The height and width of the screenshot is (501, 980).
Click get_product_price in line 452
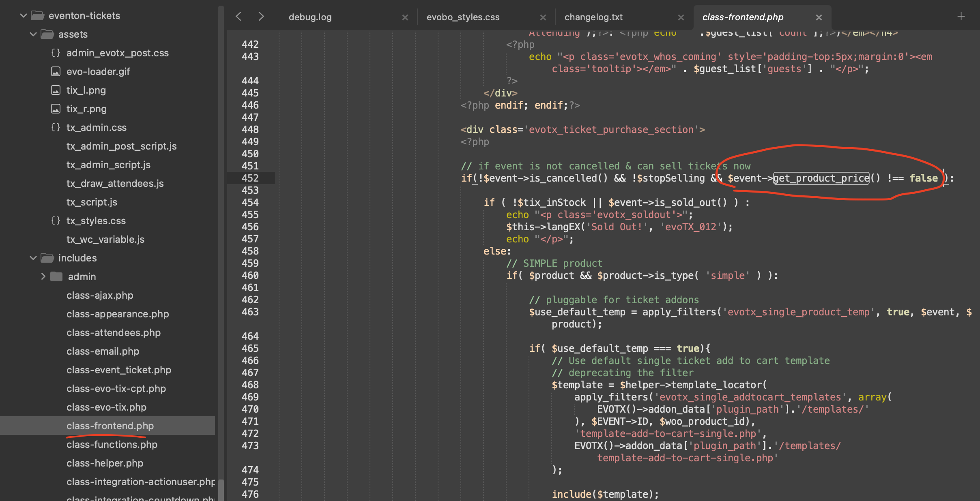pos(821,178)
